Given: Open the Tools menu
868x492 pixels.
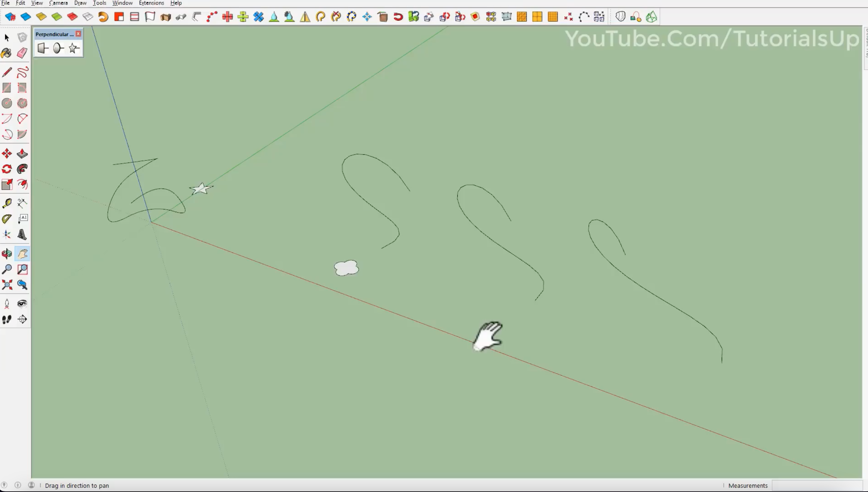Looking at the screenshot, I should coord(99,3).
